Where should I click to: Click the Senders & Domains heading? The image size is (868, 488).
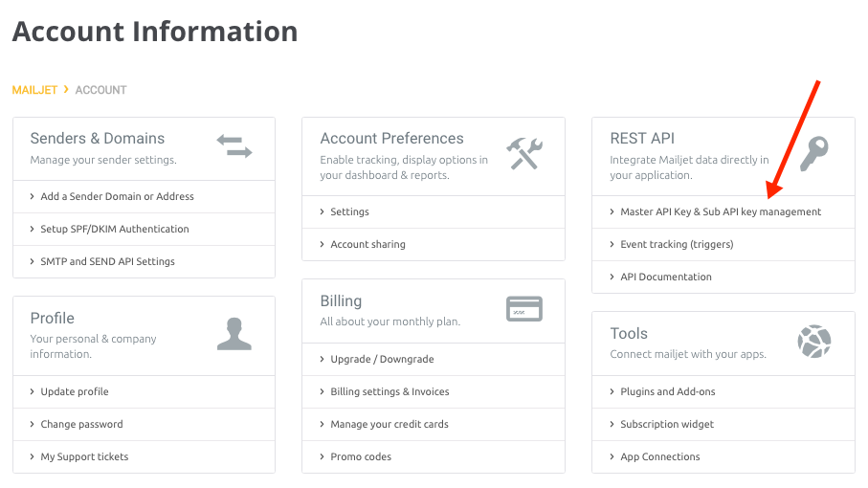98,139
